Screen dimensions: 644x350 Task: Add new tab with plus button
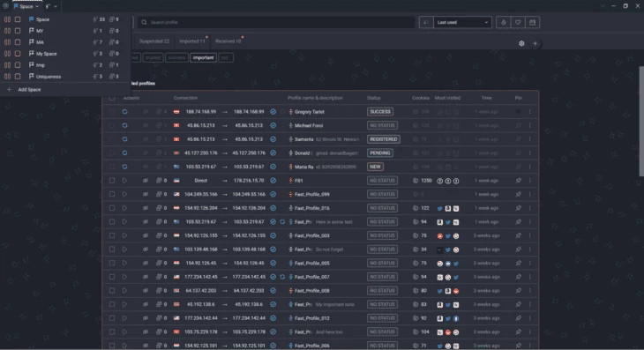535,43
